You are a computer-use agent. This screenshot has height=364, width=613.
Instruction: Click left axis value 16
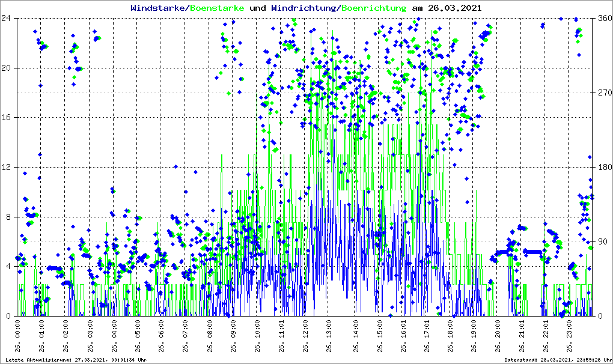click(x=6, y=118)
